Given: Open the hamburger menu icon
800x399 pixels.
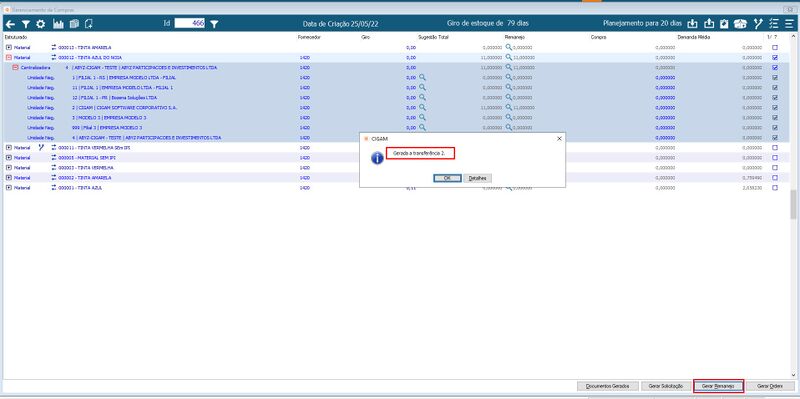Looking at the screenshot, I should 789,23.
